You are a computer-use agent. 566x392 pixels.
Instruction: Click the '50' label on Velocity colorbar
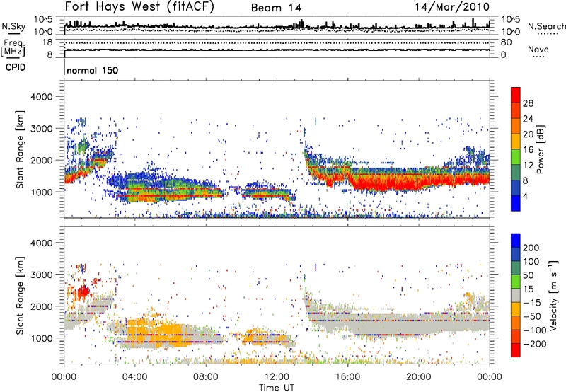pos(528,275)
